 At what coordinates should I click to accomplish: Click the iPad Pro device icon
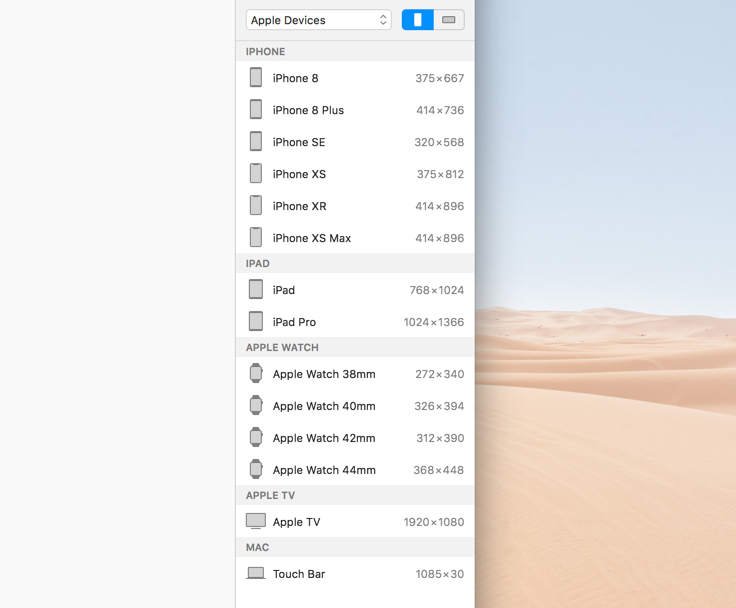(256, 322)
